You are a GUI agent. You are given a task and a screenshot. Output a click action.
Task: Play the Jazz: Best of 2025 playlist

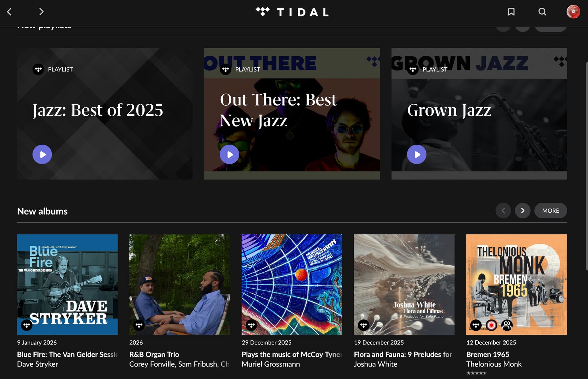coord(42,154)
